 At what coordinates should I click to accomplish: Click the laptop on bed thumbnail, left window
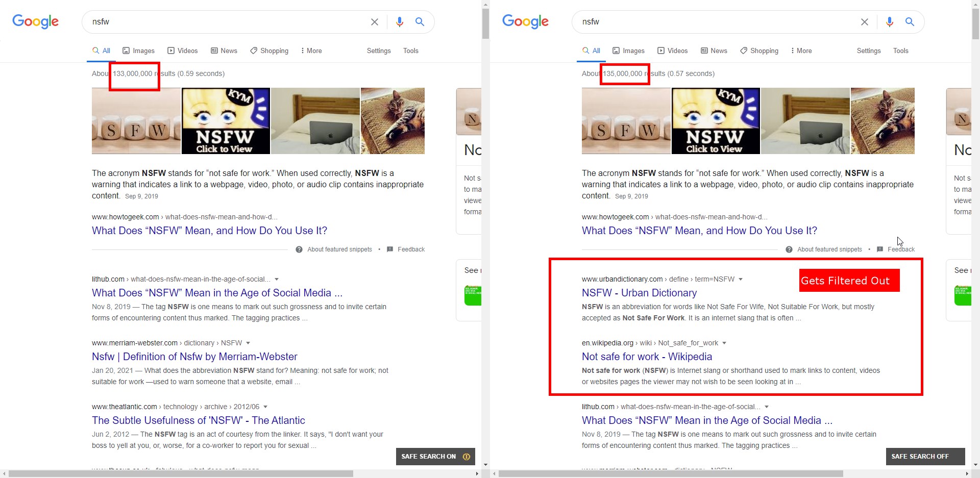315,121
